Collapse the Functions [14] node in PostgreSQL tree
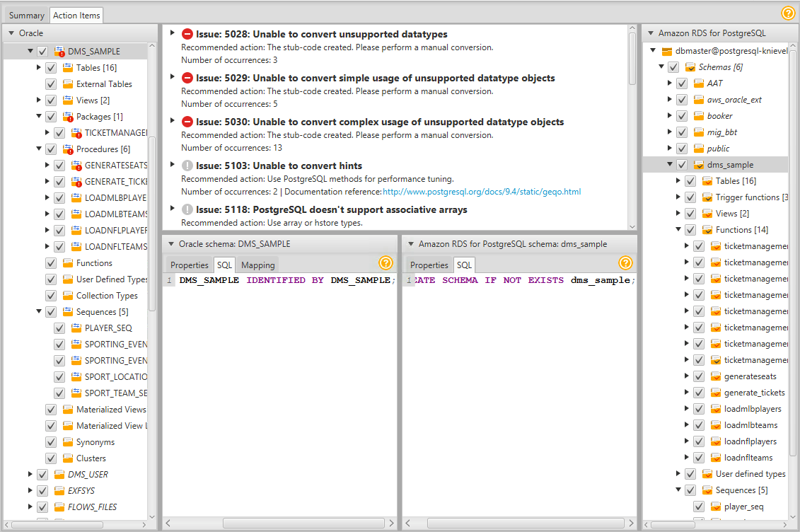This screenshot has height=532, width=800. (x=678, y=229)
